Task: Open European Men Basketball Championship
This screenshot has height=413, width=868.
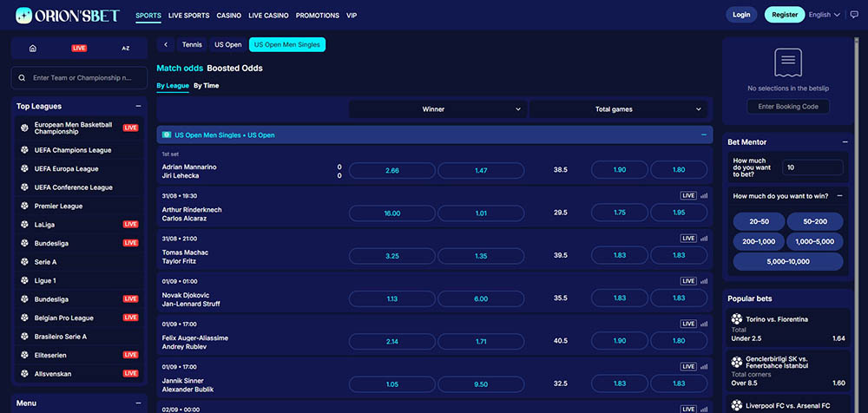Action: click(x=79, y=128)
